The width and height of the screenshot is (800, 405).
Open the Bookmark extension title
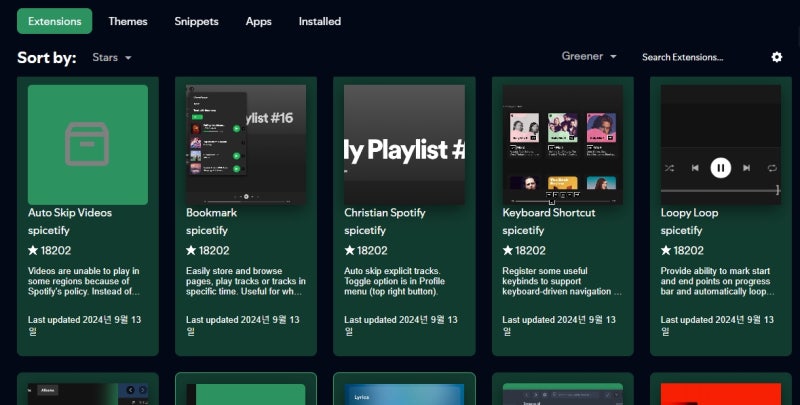click(x=212, y=213)
